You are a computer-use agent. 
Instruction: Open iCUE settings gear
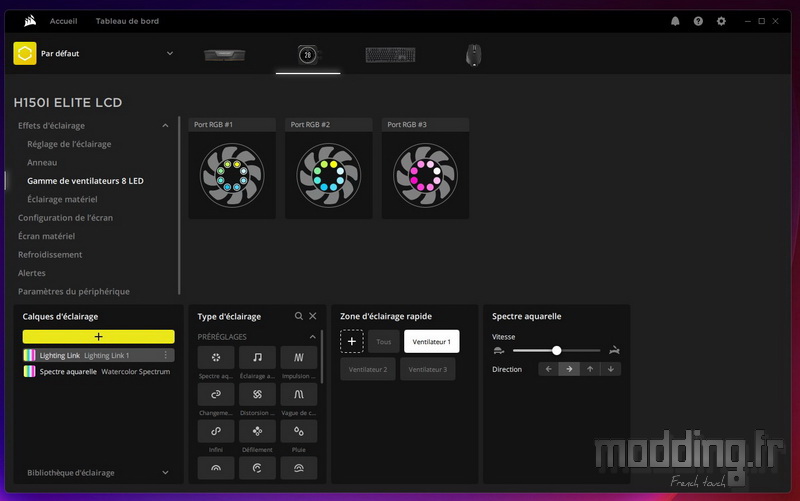point(721,21)
